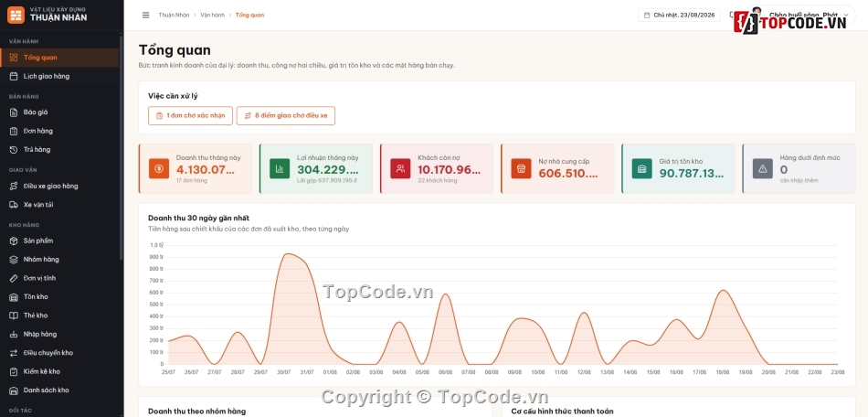Click Thuận Nhàn in the breadcrumb
Viewport: 868px width, 417px height.
click(x=173, y=15)
